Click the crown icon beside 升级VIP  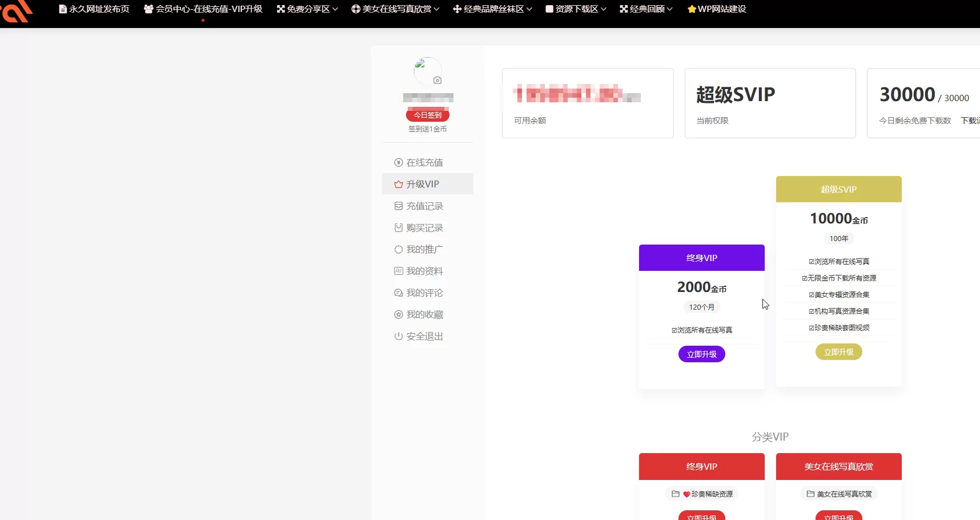pos(399,185)
